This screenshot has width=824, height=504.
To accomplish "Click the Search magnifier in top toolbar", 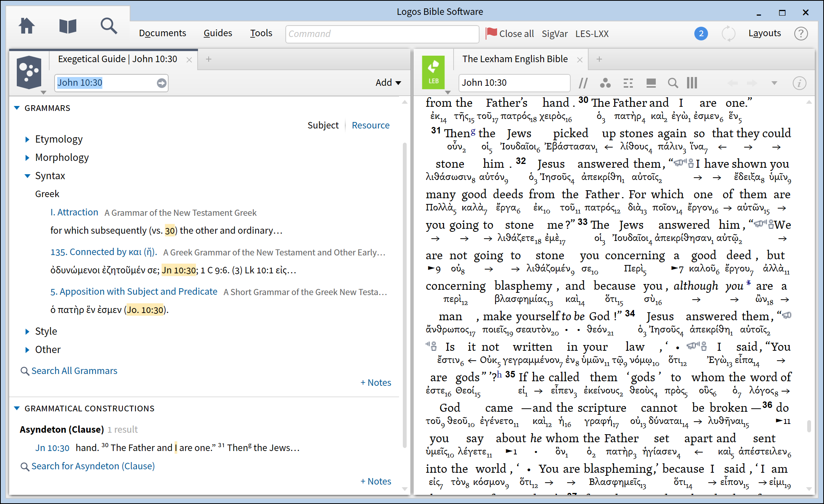I will (x=109, y=26).
